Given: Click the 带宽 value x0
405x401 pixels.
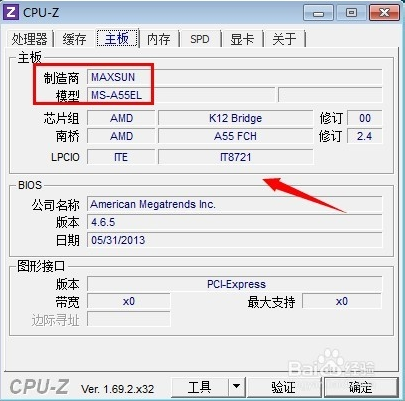Looking at the screenshot, I should [129, 301].
